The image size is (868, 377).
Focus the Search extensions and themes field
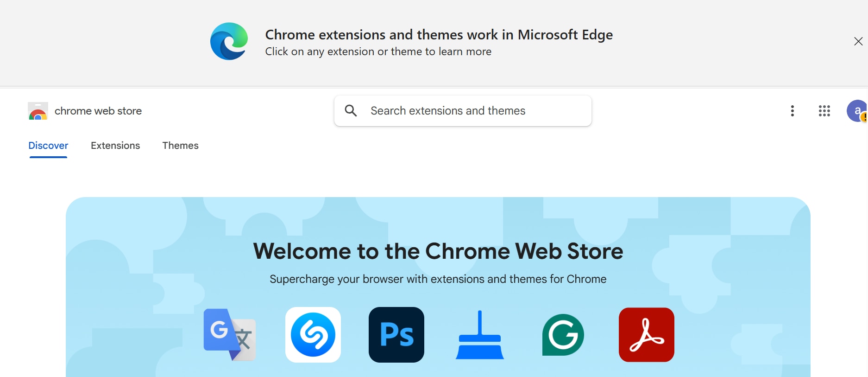[463, 111]
